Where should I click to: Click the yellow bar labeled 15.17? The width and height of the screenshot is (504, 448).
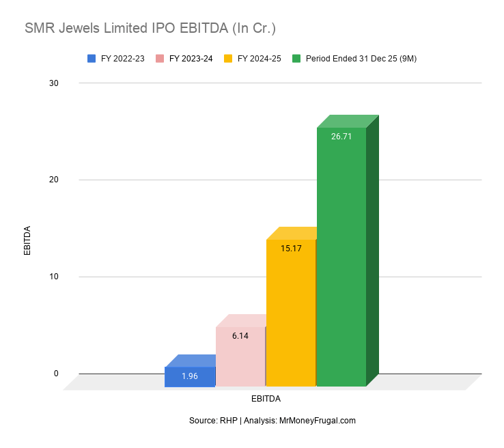coord(291,313)
